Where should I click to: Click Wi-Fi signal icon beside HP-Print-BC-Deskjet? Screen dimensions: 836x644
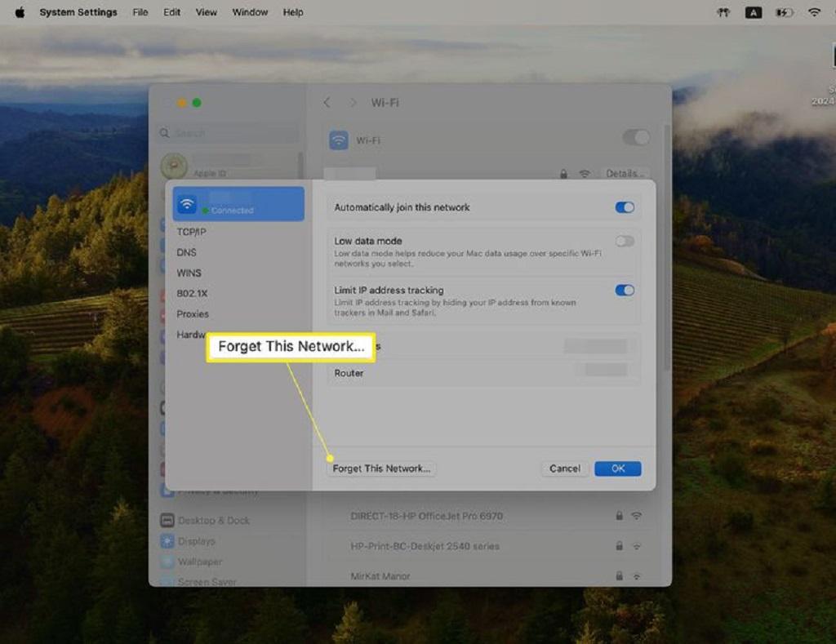click(x=637, y=546)
